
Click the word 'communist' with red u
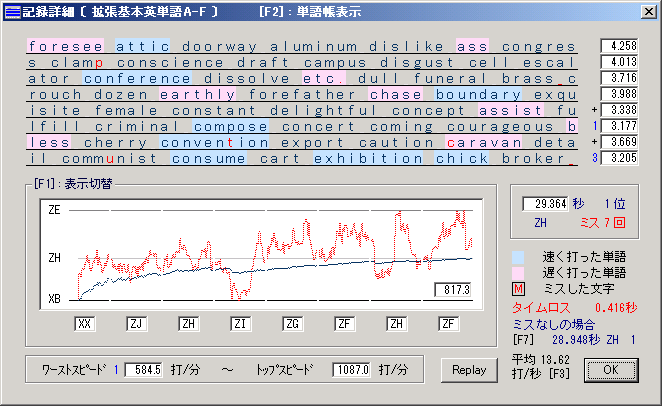109,158
